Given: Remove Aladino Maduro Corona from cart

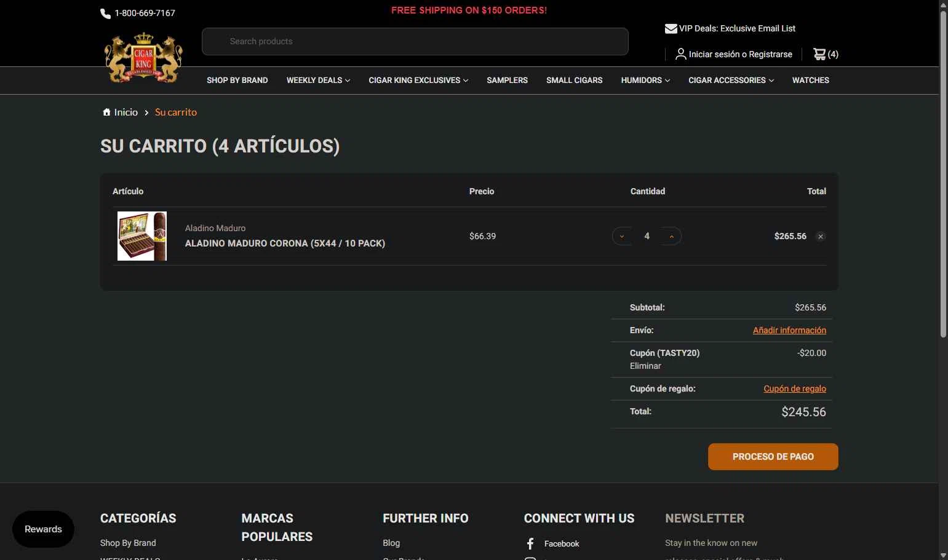Looking at the screenshot, I should tap(820, 237).
